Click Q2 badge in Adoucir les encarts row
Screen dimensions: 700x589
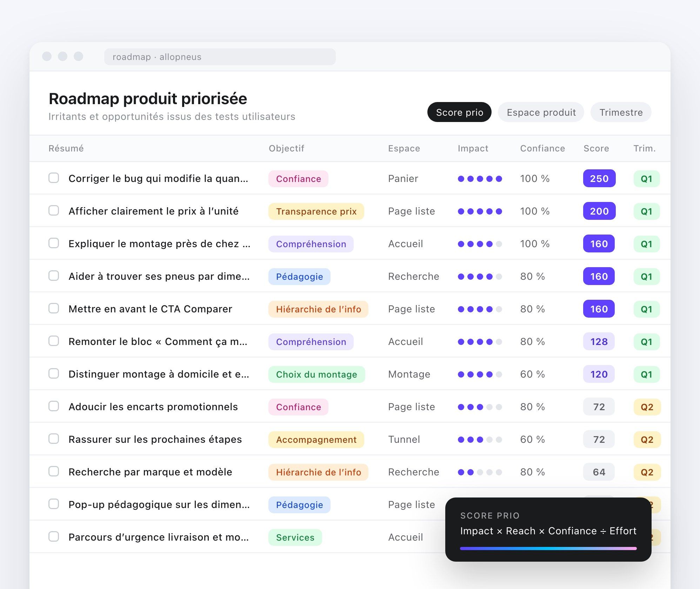tap(647, 407)
